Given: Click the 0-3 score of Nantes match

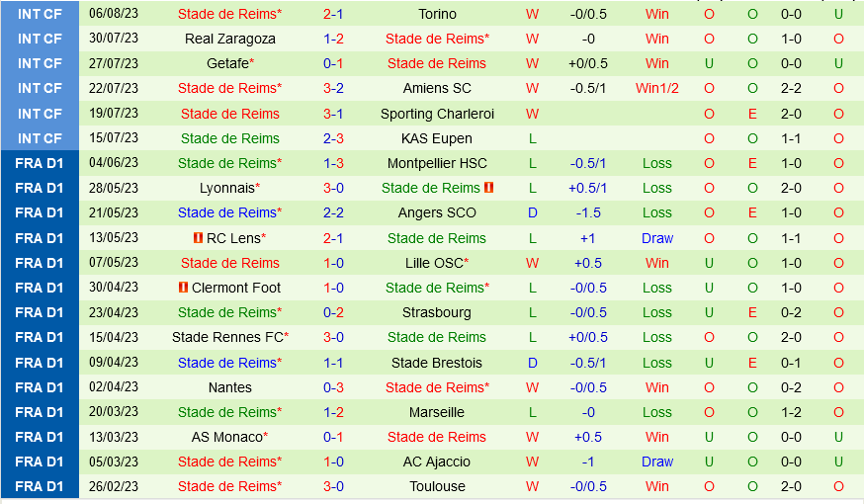Looking at the screenshot, I should pyautogui.click(x=333, y=387).
